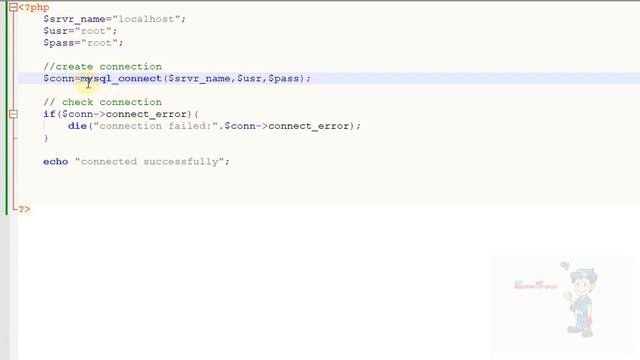Viewport: 640px width, 360px height.
Task: Click connect_error in the if condition
Action: coord(146,114)
